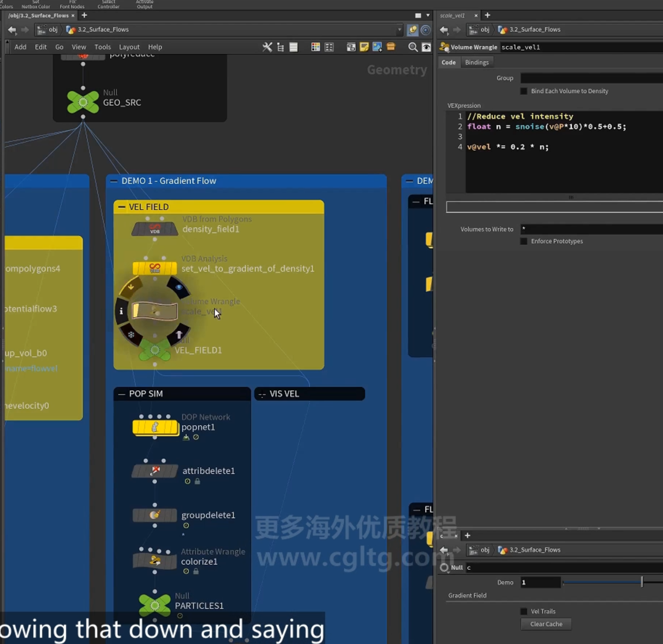Expand the VIS VEL network box
The width and height of the screenshot is (663, 644).
click(x=262, y=394)
